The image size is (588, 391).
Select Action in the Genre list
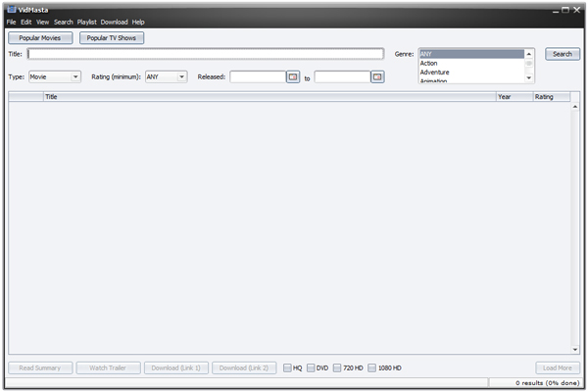(x=471, y=63)
